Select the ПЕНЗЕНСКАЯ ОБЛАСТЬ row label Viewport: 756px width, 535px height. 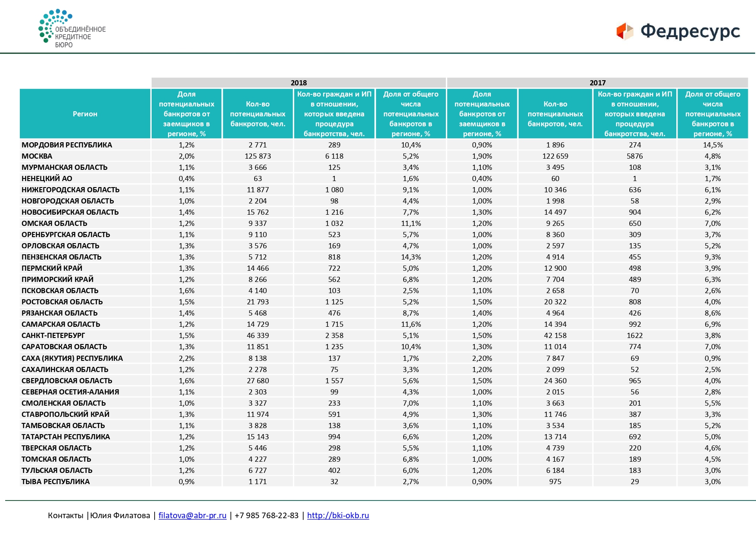62,257
